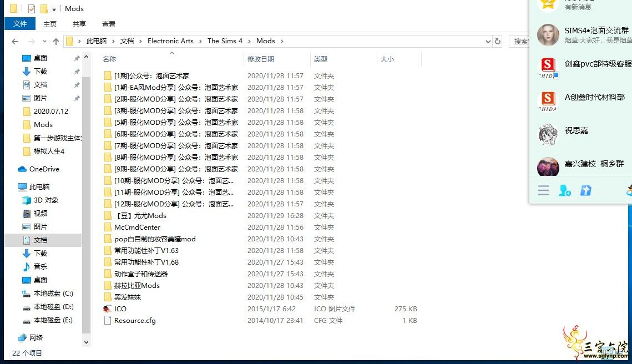Select the [1期-EA风Mod分享] folder
The image size is (632, 364).
(x=176, y=88)
